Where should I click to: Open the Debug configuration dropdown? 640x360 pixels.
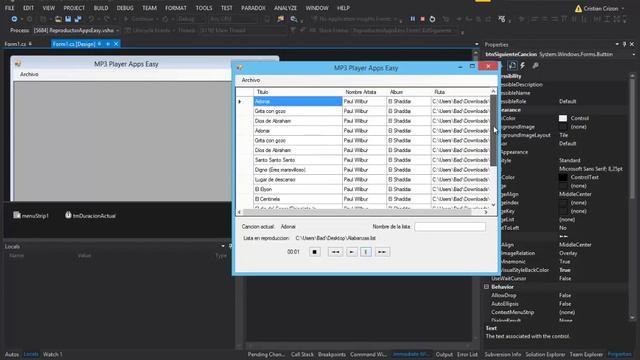(x=192, y=19)
